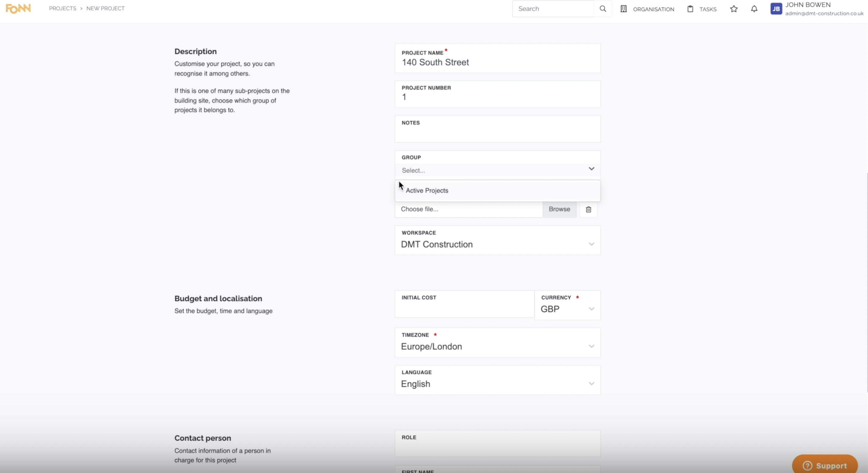Image resolution: width=868 pixels, height=473 pixels.
Task: Click the Role field
Action: click(497, 443)
